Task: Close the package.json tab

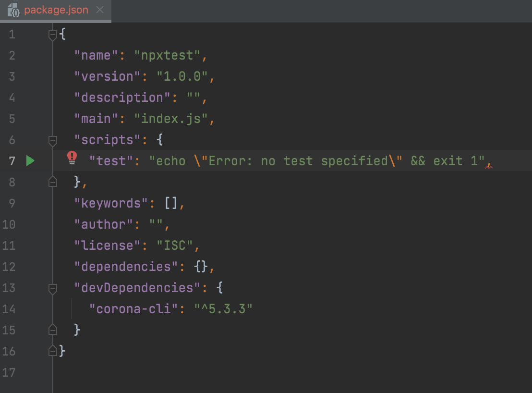Action: [99, 10]
